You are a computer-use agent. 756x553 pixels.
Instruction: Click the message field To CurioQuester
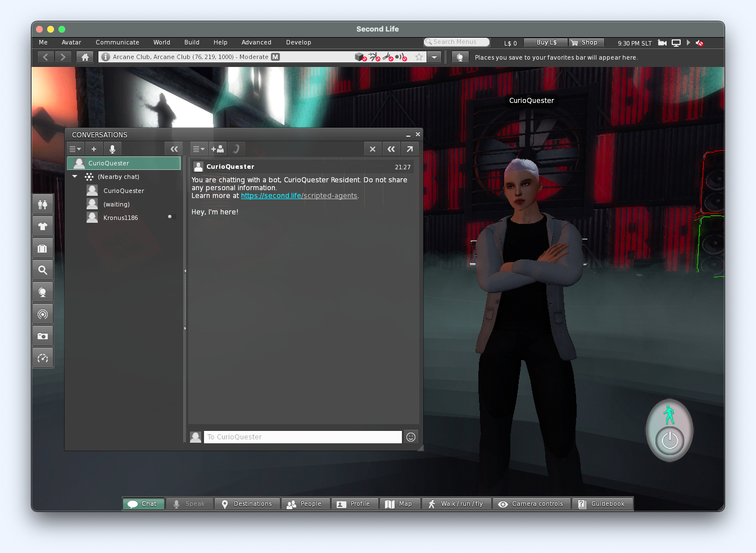[302, 437]
